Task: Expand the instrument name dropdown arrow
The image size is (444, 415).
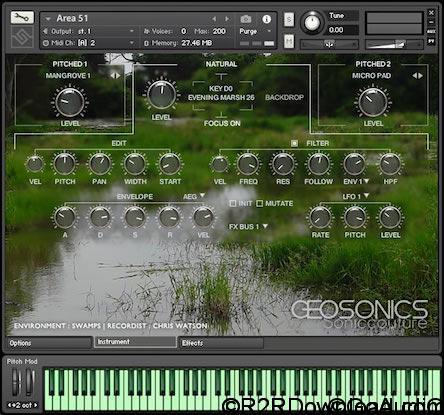Action: [x=48, y=19]
